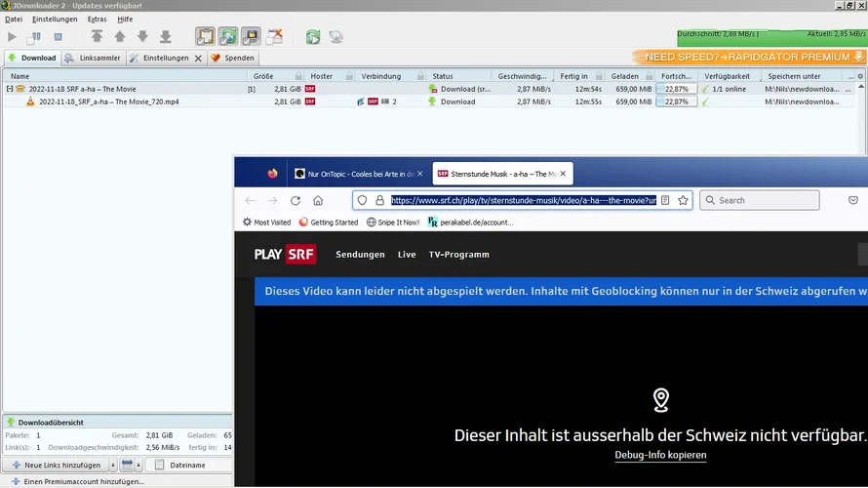Switch to the Einstellungen tab
Screen dimensions: 868x488
(x=159, y=58)
